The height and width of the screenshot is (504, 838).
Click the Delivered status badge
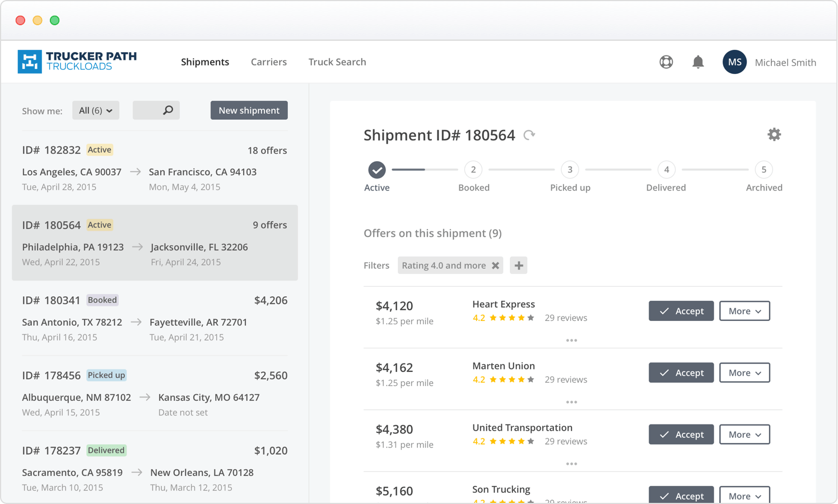pyautogui.click(x=106, y=450)
